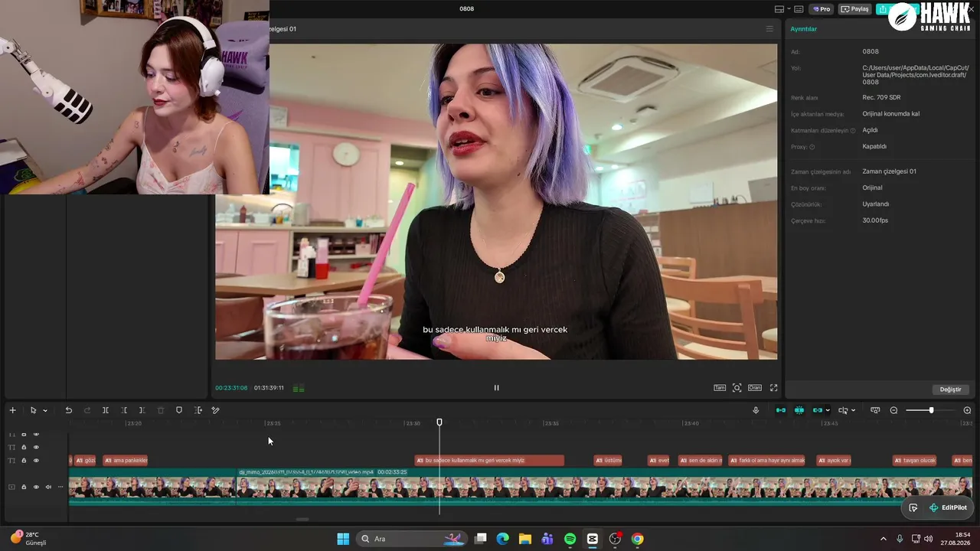This screenshot has width=980, height=551.
Task: Undo the last timeline edit
Action: (x=68, y=410)
